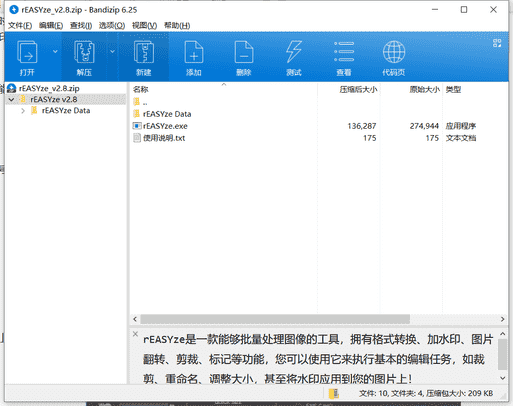Select rEASYze_v2.8.zip root in the tree
Image resolution: width=513 pixels, height=406 pixels.
coord(49,88)
